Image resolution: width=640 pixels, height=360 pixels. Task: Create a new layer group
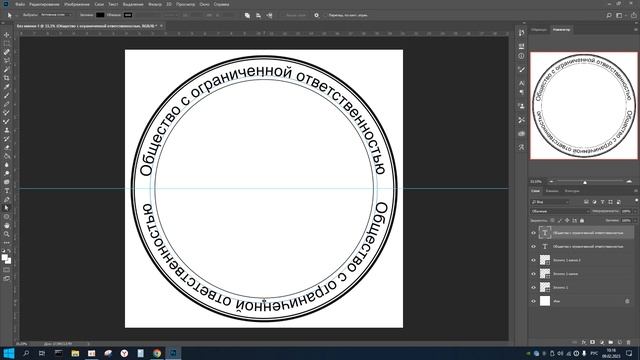(x=611, y=342)
